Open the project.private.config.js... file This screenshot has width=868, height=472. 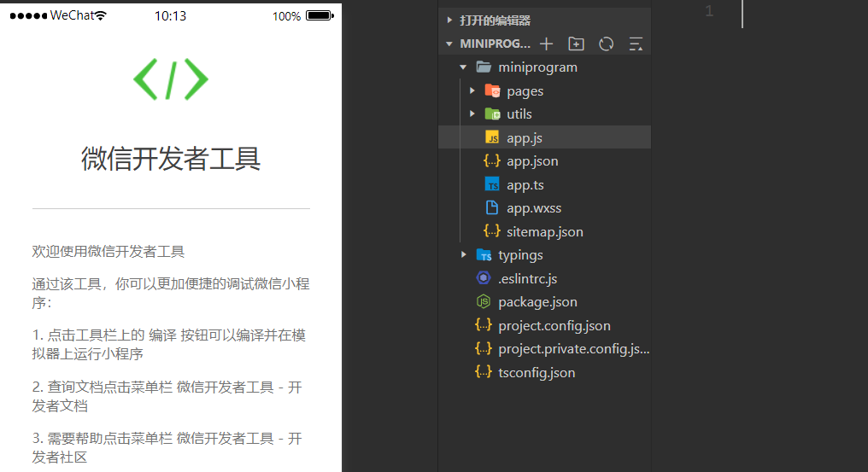coord(573,348)
